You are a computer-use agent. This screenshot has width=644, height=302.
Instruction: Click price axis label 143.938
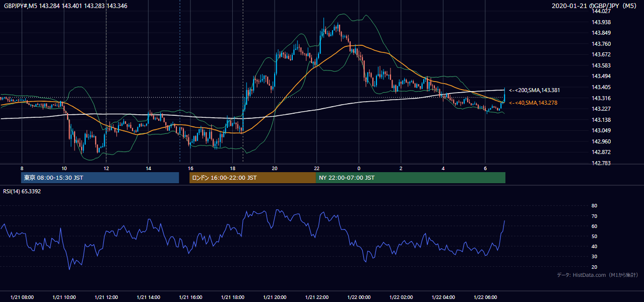click(x=602, y=22)
